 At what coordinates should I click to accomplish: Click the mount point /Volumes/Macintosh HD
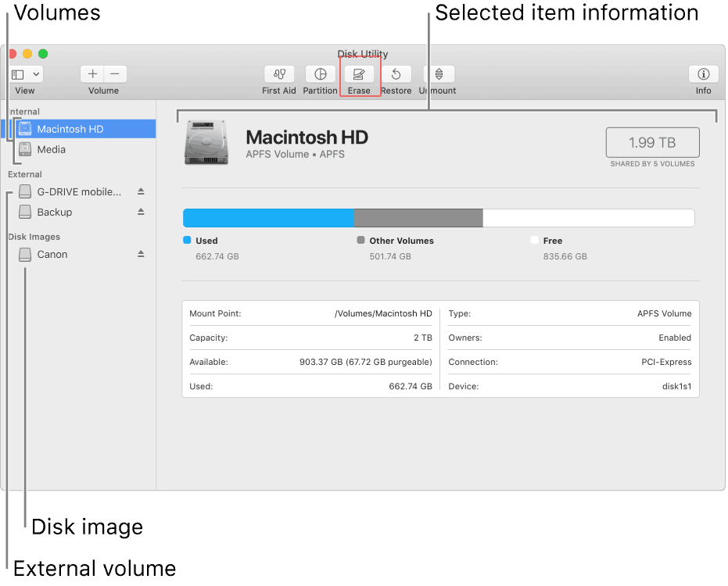(383, 313)
